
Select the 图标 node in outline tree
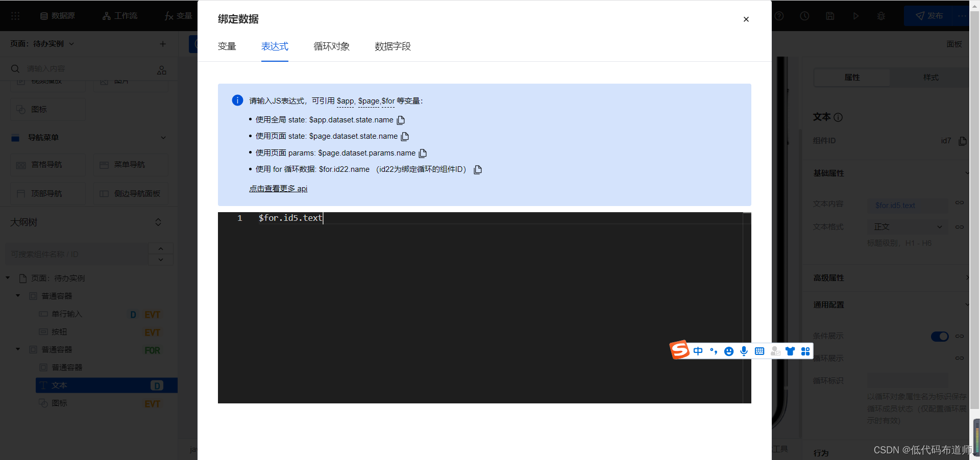59,403
